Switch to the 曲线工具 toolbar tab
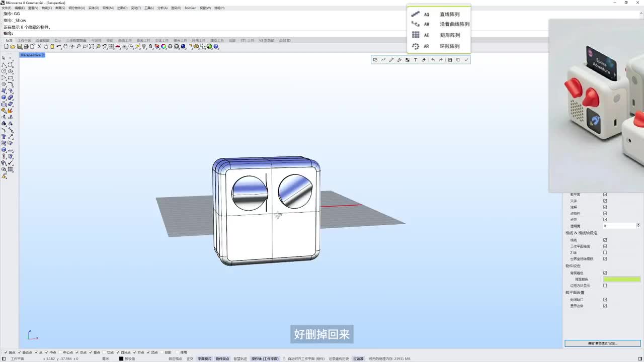Viewport: 644px width, 362px height. click(125, 40)
